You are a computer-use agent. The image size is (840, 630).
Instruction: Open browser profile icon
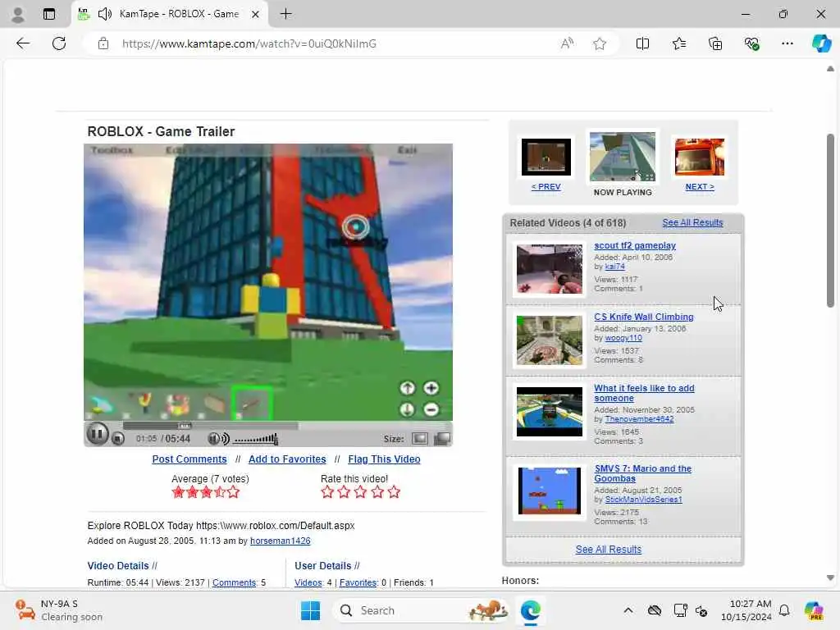pyautogui.click(x=18, y=14)
